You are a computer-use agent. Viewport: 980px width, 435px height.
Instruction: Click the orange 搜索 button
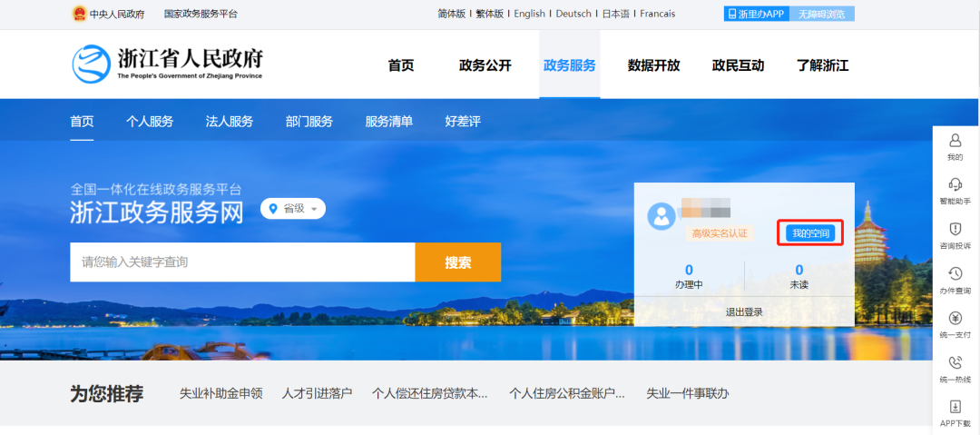457,262
